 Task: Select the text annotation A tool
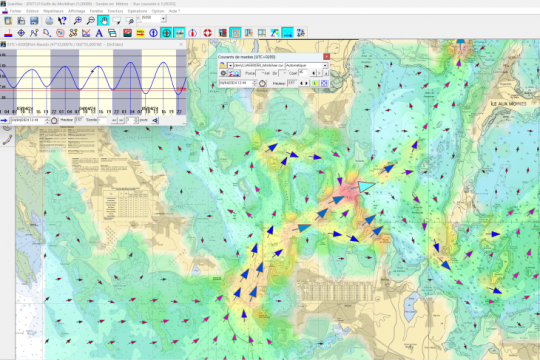99,33
